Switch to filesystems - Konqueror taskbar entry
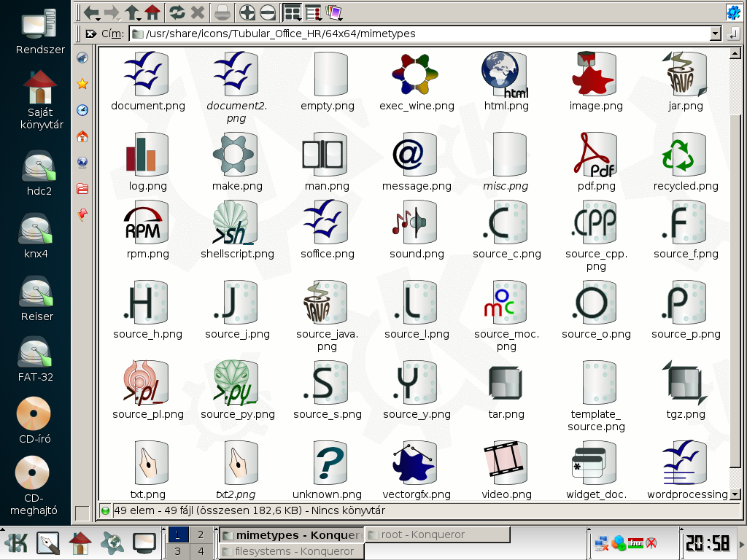Viewport: 747px width, 560px height. (x=291, y=551)
